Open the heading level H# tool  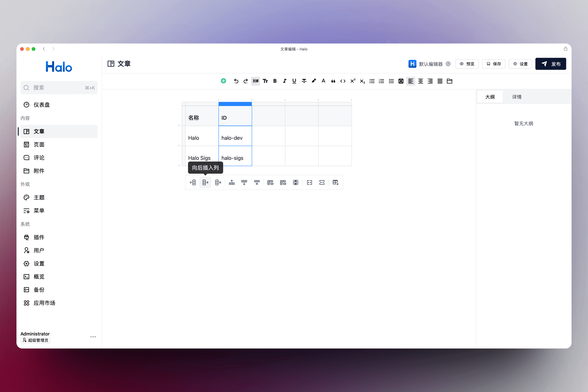[256, 81]
